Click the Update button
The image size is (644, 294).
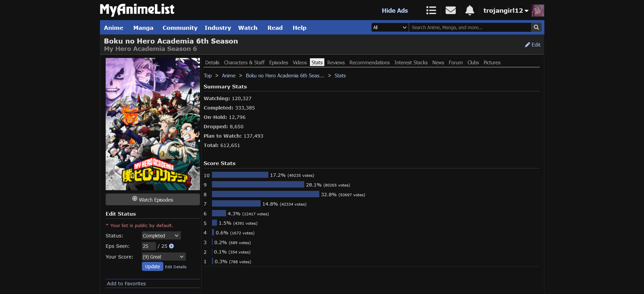(153, 267)
